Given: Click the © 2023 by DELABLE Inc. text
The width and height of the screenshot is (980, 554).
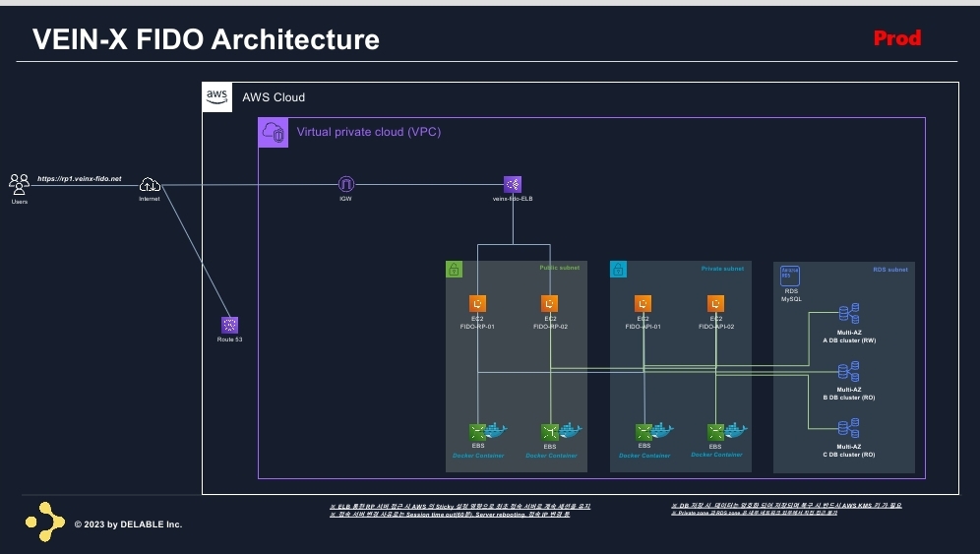Looking at the screenshot, I should pos(128,524).
